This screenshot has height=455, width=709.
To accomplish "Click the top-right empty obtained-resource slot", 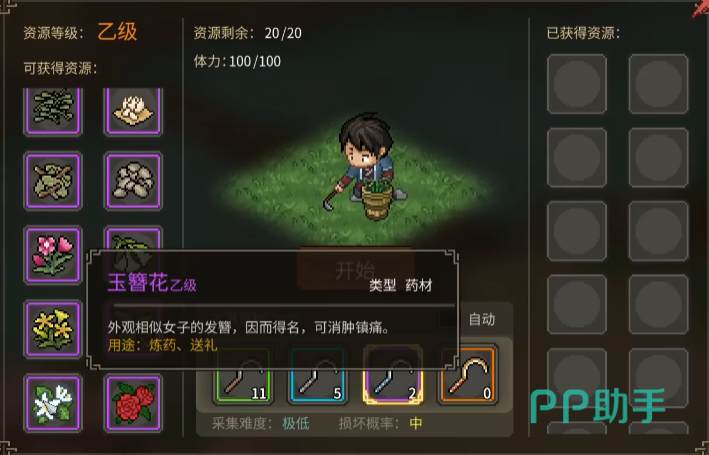I will pos(658,84).
